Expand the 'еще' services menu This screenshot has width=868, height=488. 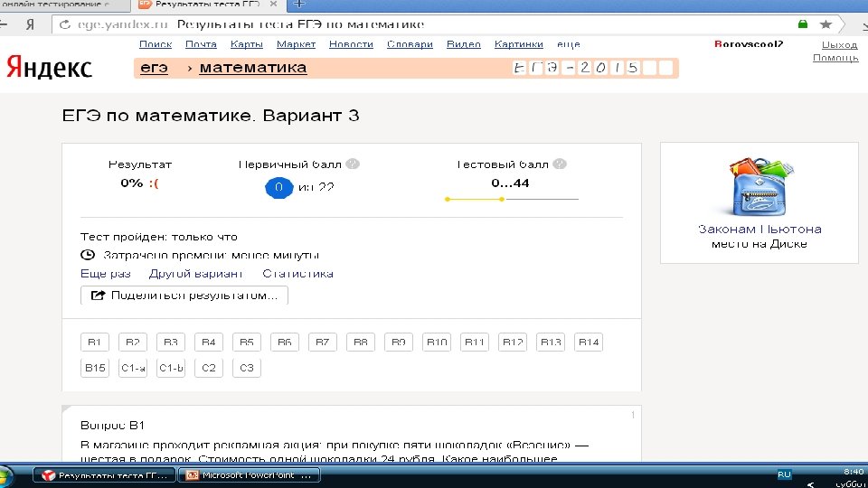[x=569, y=44]
